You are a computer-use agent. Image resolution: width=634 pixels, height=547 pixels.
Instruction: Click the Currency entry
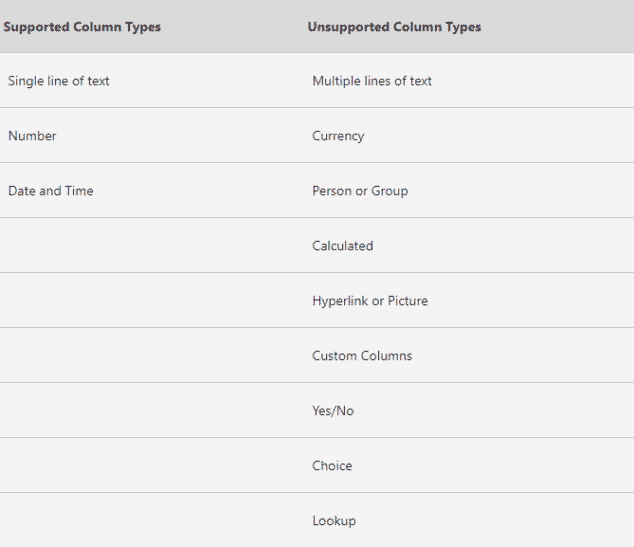338,136
